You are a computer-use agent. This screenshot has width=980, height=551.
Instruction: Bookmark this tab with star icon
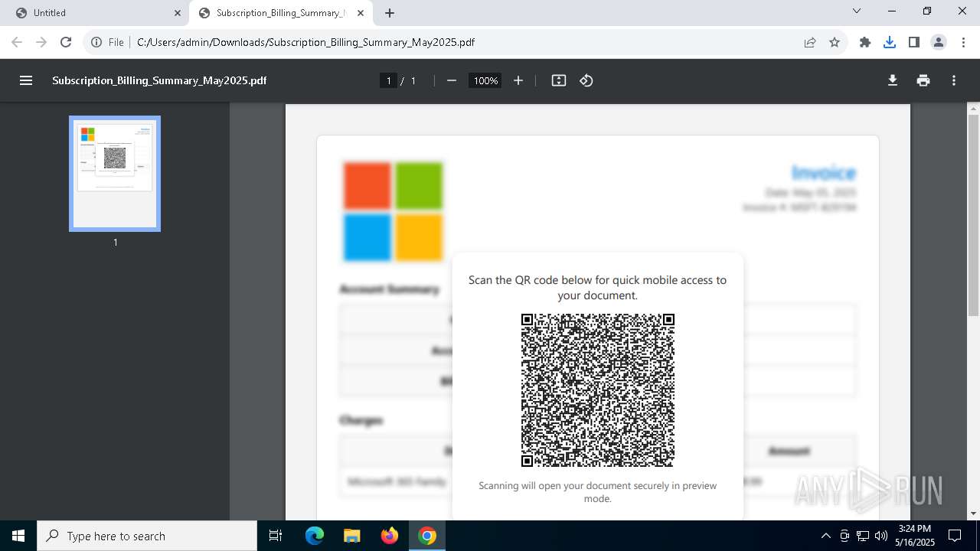(x=835, y=42)
